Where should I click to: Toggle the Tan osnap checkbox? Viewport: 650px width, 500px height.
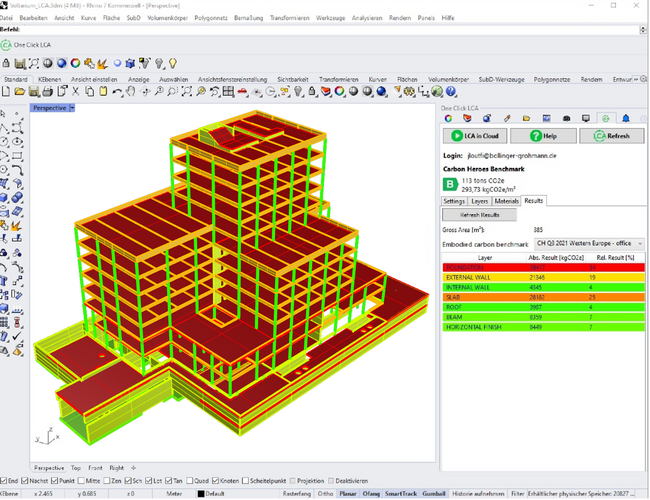click(x=168, y=481)
